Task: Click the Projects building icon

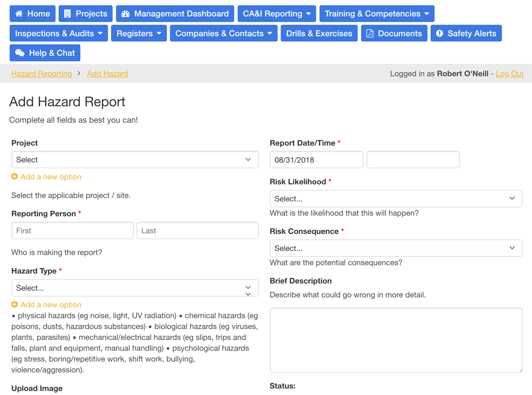Action: [x=67, y=14]
